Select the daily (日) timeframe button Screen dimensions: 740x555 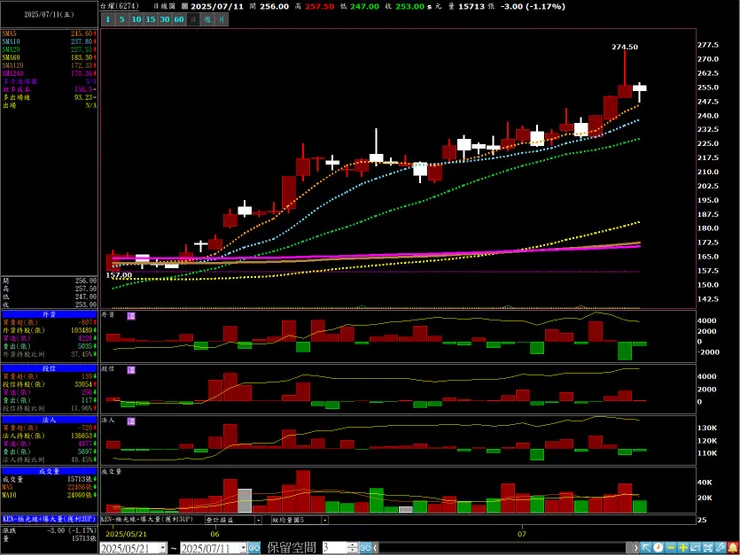click(x=193, y=19)
